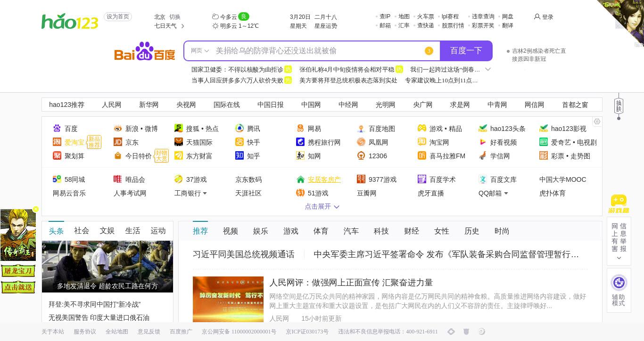Open Ximalaya FM icon

tap(422, 155)
